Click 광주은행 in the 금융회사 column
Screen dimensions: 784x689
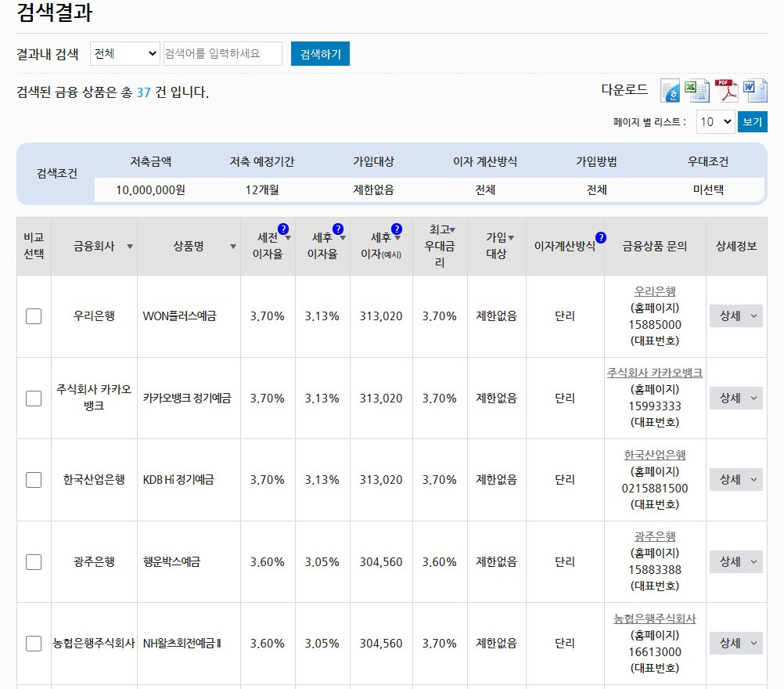(x=94, y=562)
